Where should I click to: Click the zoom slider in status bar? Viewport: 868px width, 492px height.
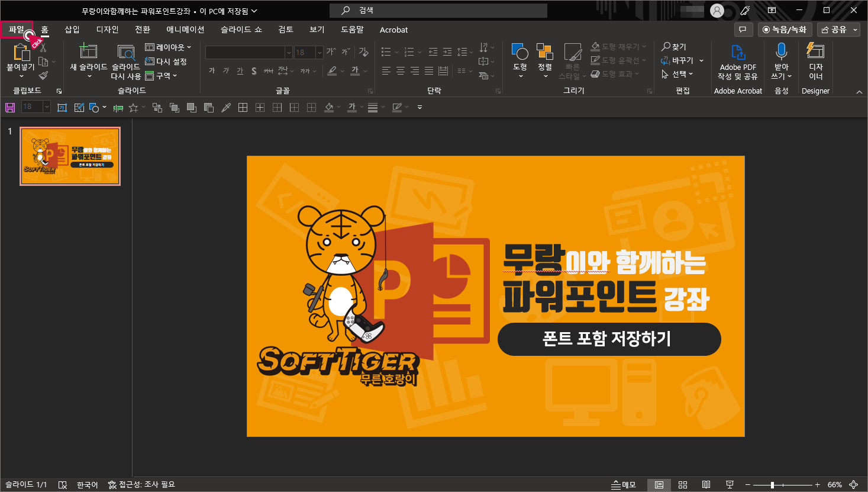tap(782, 485)
